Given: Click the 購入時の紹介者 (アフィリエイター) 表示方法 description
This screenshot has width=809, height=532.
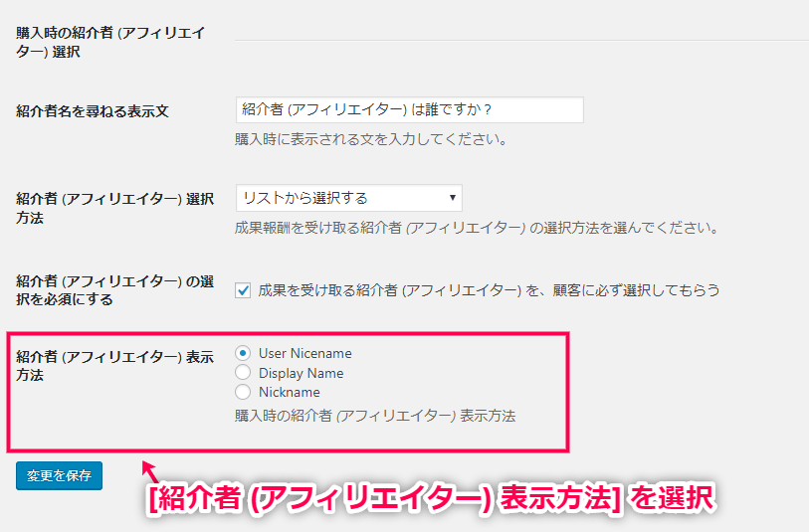Looking at the screenshot, I should coord(375,416).
